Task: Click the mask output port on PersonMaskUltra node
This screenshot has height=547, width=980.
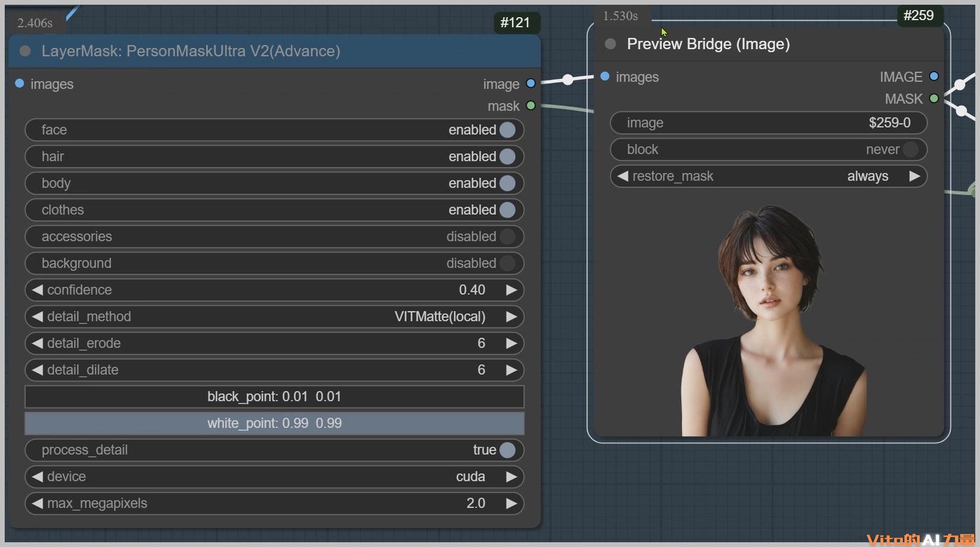Action: pyautogui.click(x=531, y=105)
